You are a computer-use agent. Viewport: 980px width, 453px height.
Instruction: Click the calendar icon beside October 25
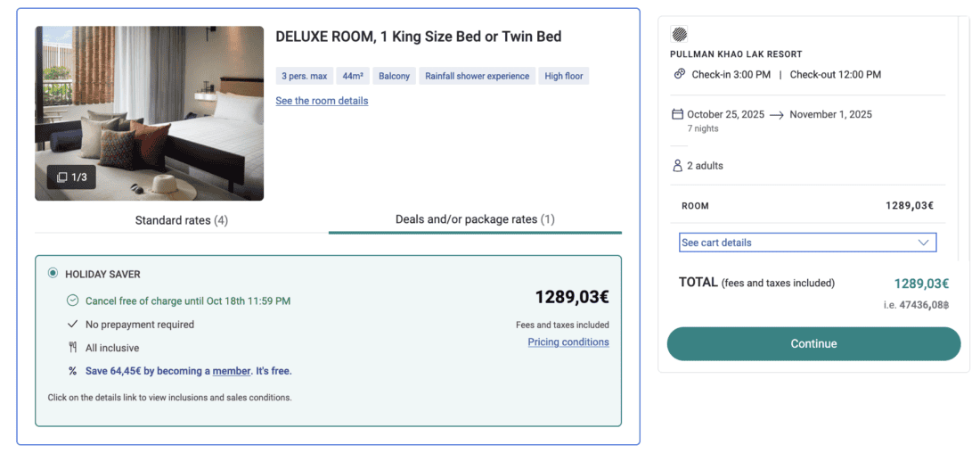(x=677, y=114)
